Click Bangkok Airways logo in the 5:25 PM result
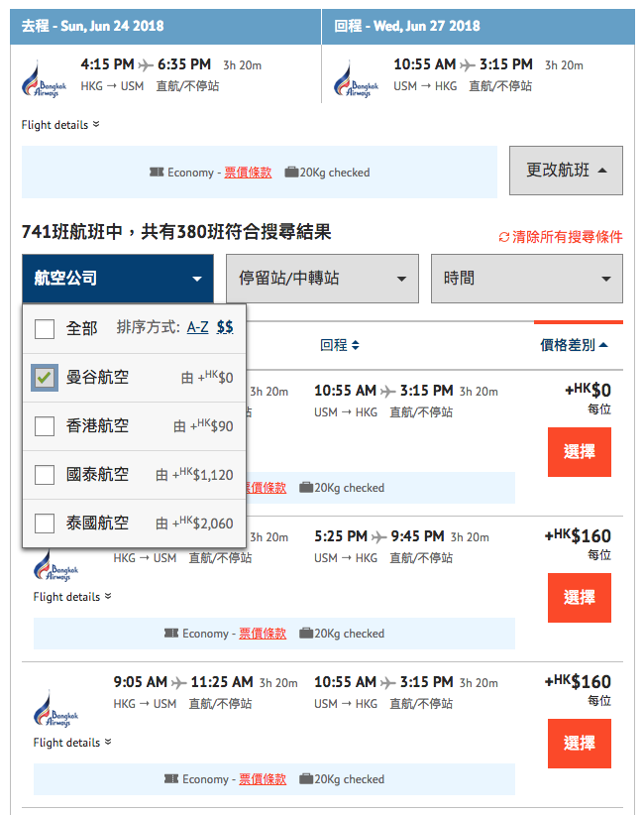644x815 pixels. coord(56,565)
